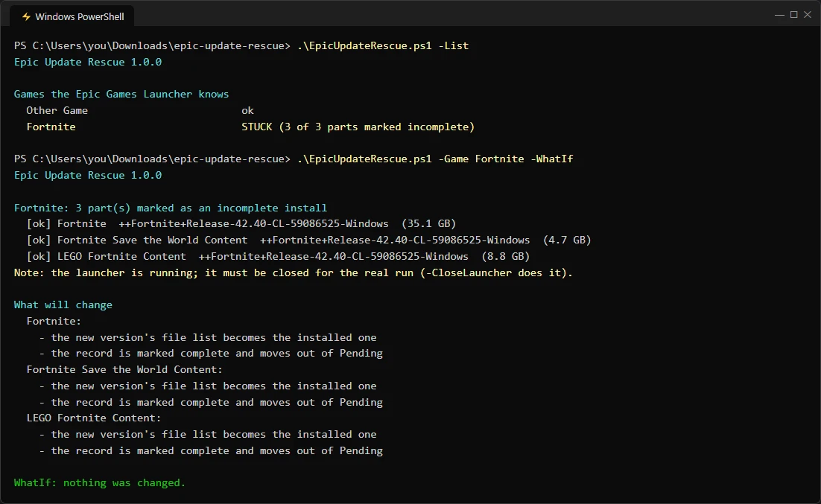Image resolution: width=821 pixels, height=504 pixels.
Task: Click the 'moves out of Pending' line under LEGO Fortnite Content
Action: (x=211, y=450)
